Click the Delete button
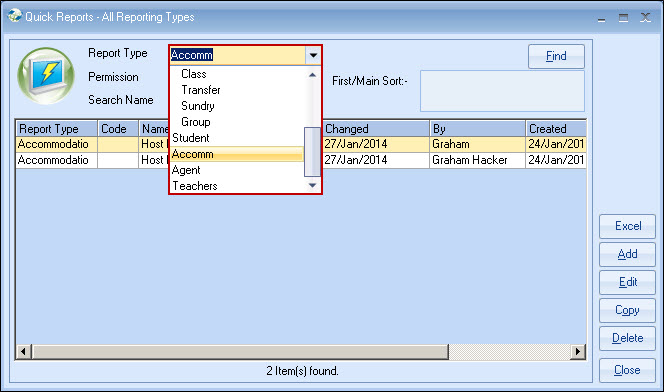Image resolution: width=664 pixels, height=392 pixels. pos(628,338)
